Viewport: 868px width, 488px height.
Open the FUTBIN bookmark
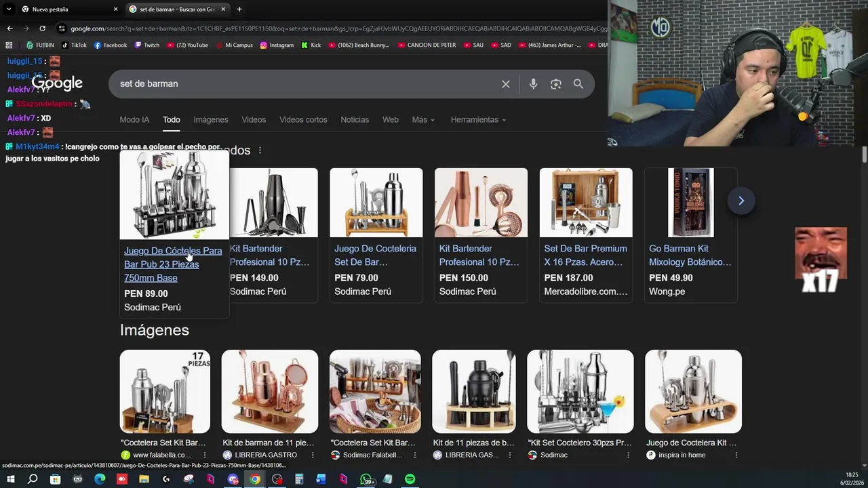(40, 45)
